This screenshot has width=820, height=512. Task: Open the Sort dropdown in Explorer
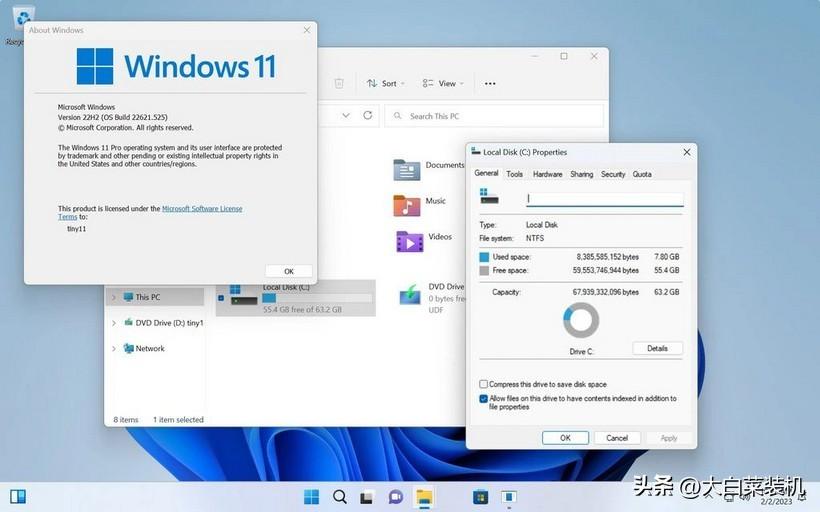pyautogui.click(x=386, y=83)
